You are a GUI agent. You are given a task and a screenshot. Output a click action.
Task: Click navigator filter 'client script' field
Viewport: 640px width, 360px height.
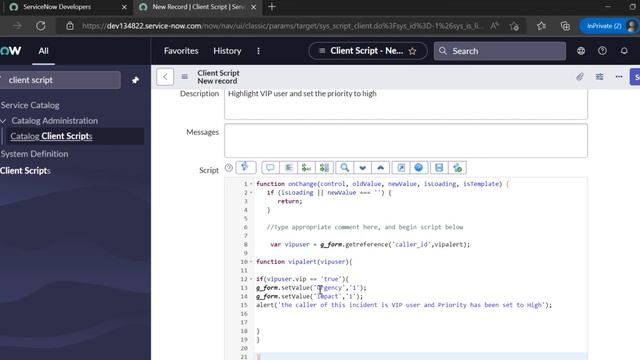tap(60, 80)
